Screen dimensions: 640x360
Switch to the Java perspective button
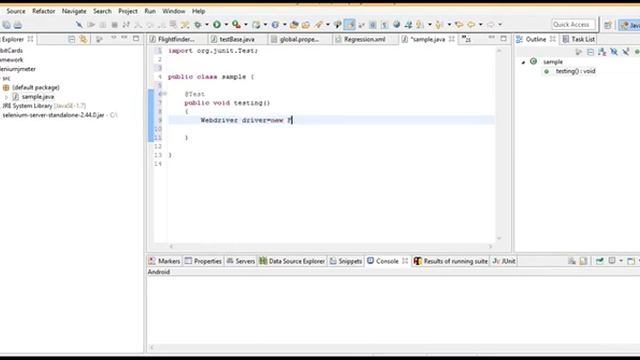click(x=629, y=25)
